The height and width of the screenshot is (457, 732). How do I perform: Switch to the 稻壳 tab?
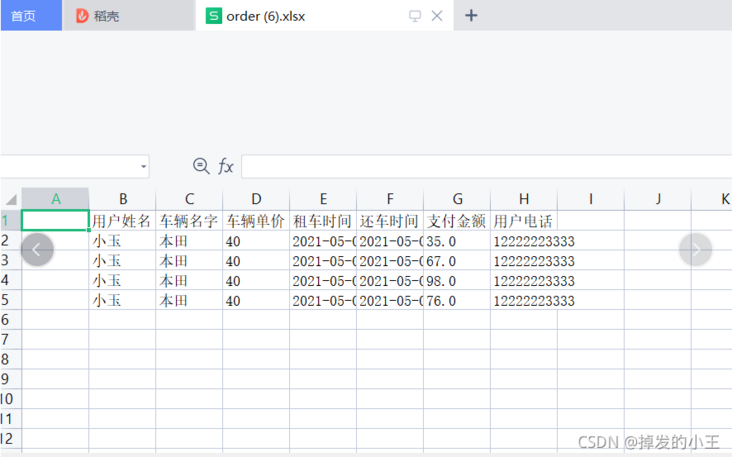click(129, 15)
